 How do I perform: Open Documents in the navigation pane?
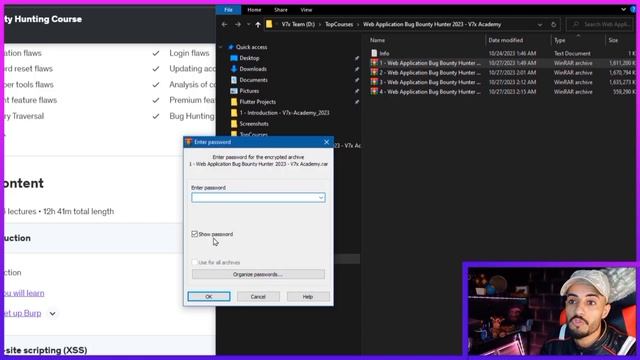[253, 80]
